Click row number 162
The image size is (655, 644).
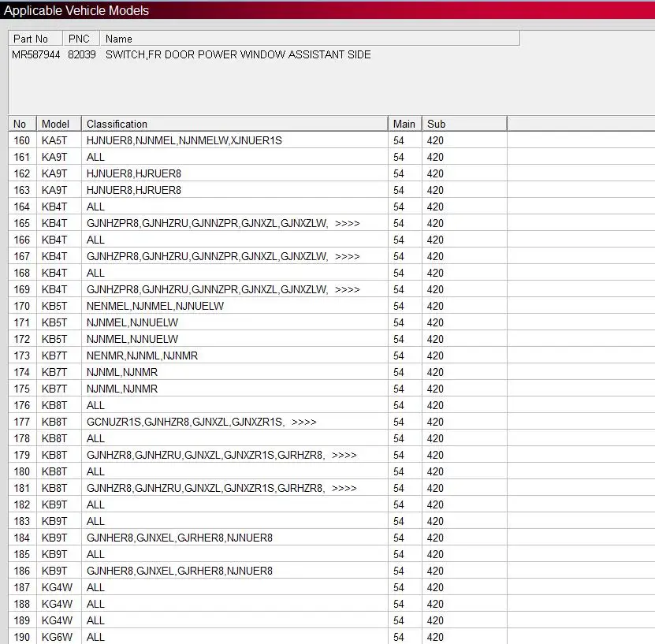(22, 173)
